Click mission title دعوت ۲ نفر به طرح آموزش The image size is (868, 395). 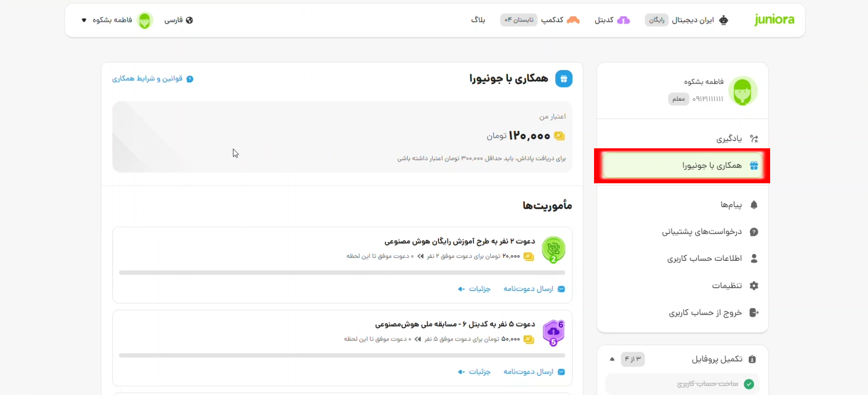[459, 241]
